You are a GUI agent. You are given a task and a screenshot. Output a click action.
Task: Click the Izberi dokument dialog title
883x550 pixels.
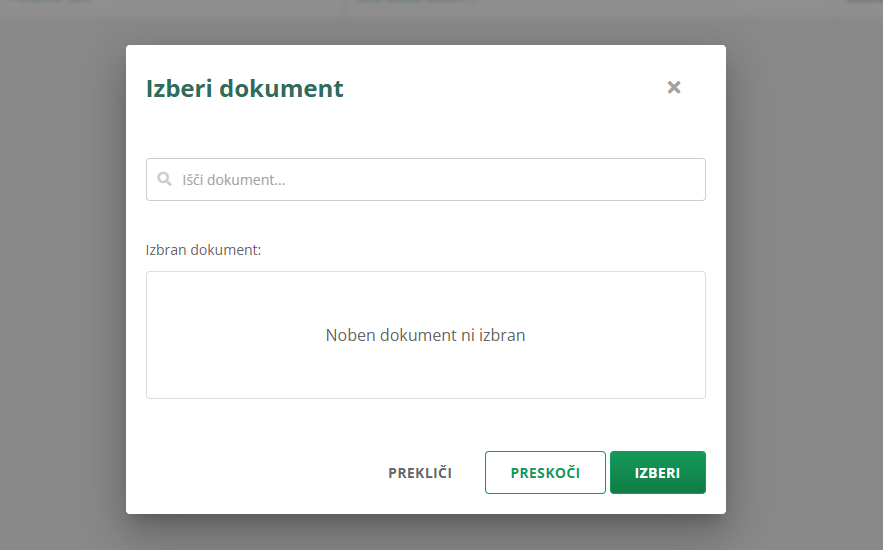pos(245,88)
